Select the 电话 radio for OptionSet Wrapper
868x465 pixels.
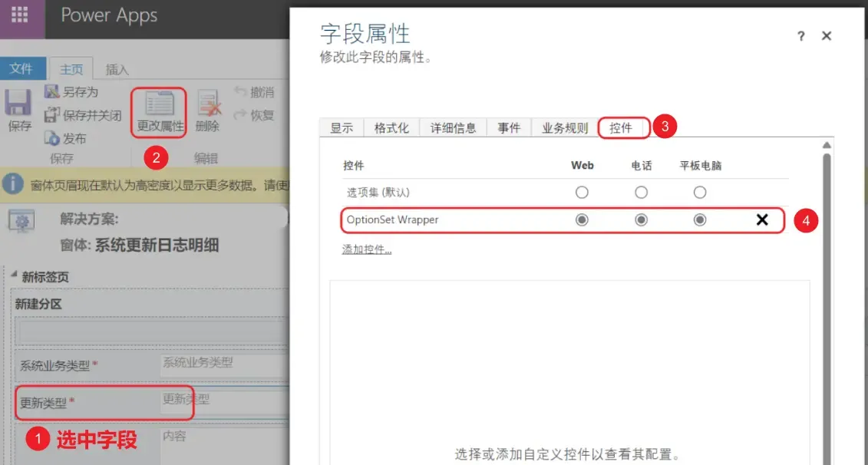[x=641, y=219]
